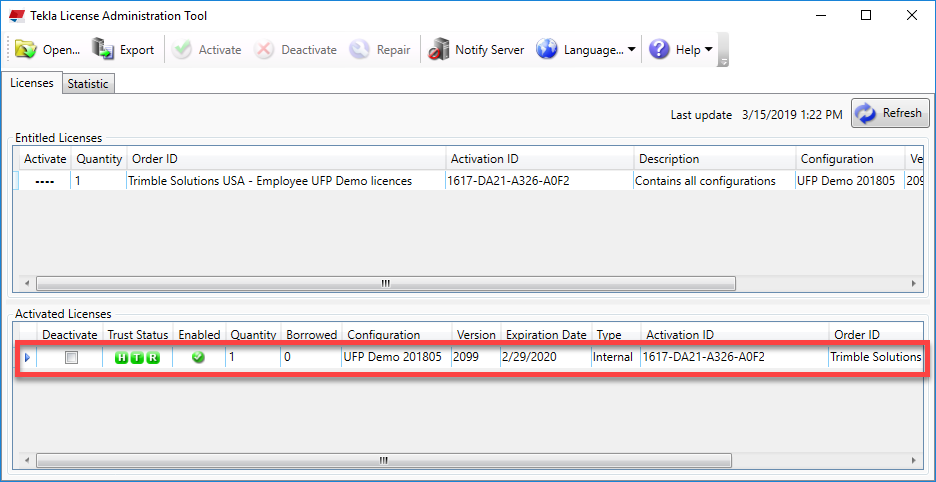
Task: Click the green Enabled status checkmark
Action: (198, 357)
